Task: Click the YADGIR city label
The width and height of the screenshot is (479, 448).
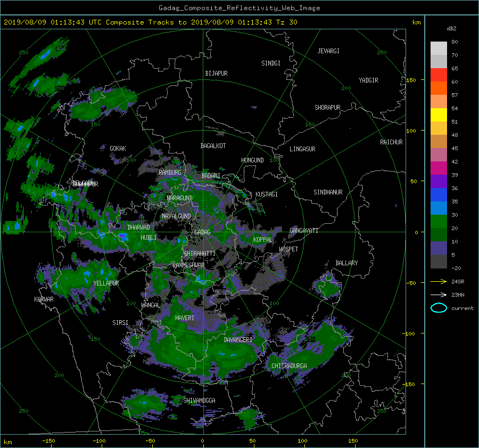Action: click(x=368, y=80)
